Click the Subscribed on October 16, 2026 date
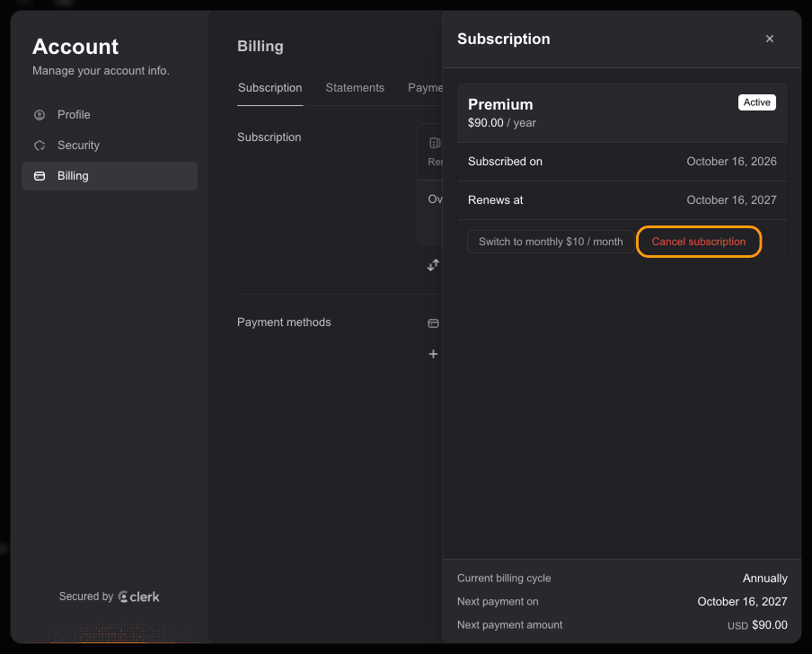This screenshot has width=812, height=654. click(731, 162)
